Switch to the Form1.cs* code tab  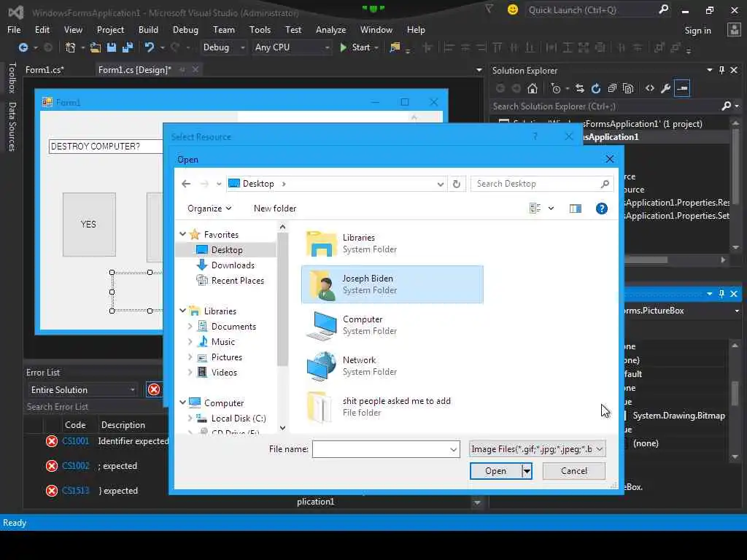(44, 70)
